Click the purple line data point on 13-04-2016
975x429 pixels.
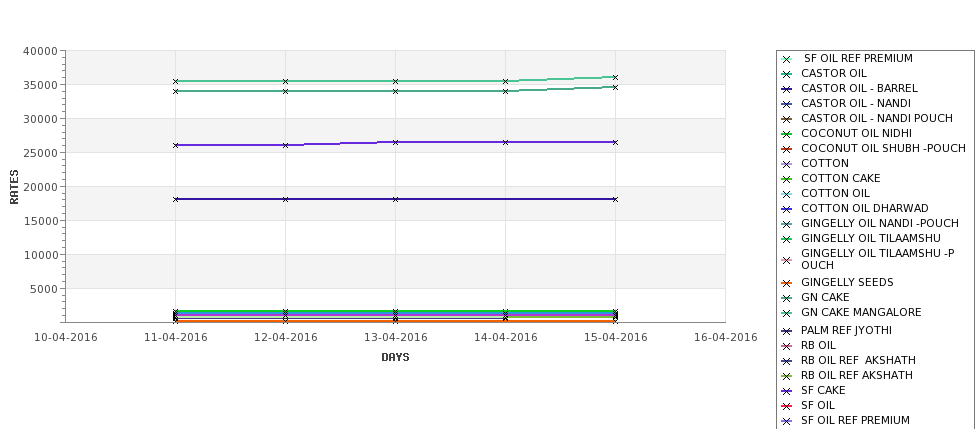[395, 142]
